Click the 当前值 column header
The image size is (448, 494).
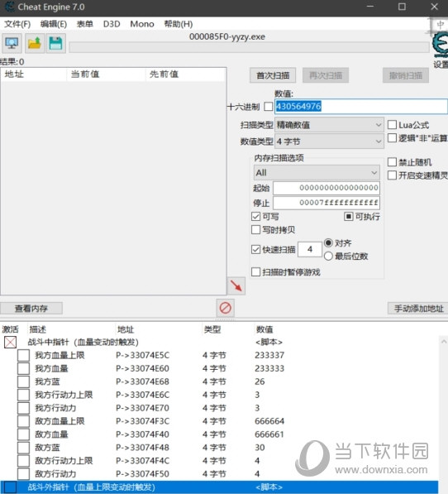tap(106, 74)
